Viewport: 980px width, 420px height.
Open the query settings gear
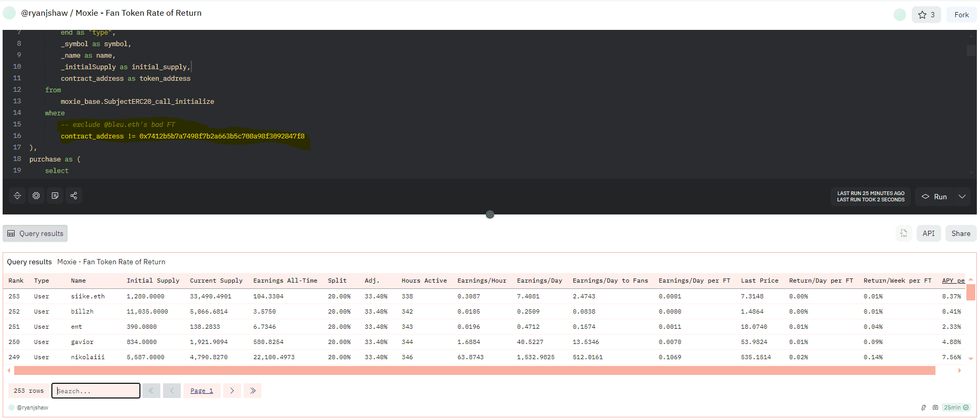tap(36, 196)
